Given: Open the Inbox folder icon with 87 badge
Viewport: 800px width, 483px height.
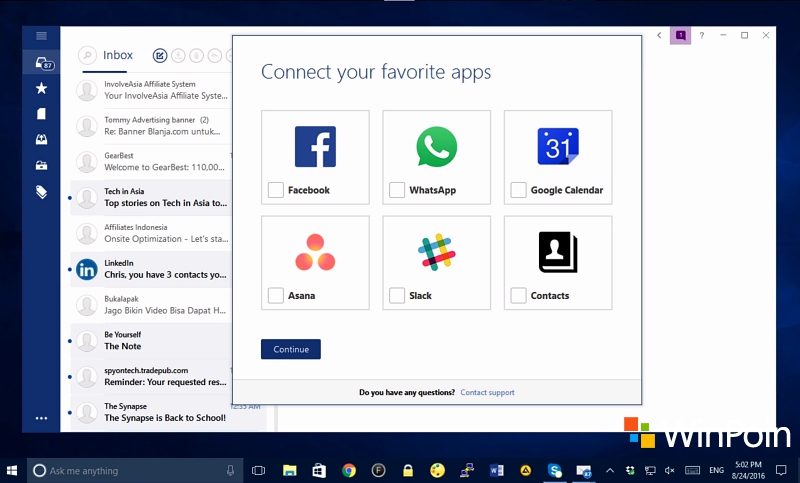Looking at the screenshot, I should [x=42, y=63].
